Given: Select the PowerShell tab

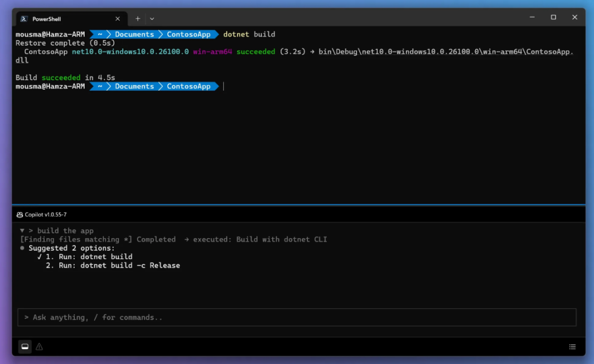Looking at the screenshot, I should 71,19.
